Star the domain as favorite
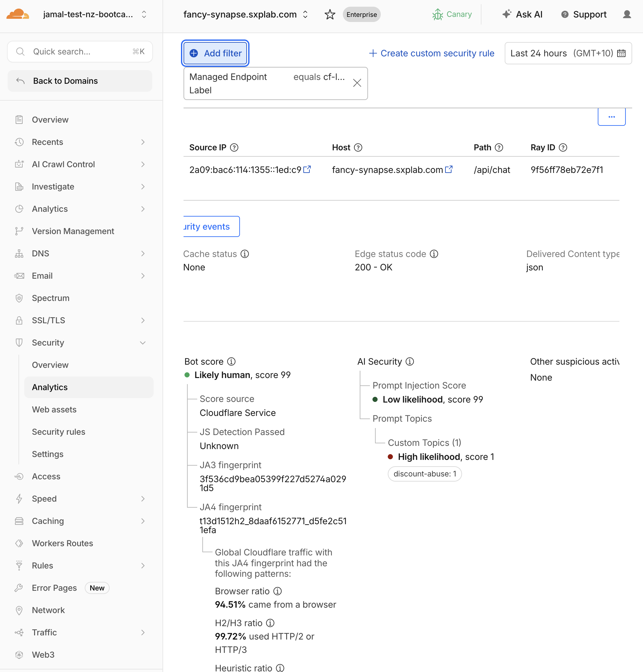Viewport: 643px width, 672px height. coord(330,14)
